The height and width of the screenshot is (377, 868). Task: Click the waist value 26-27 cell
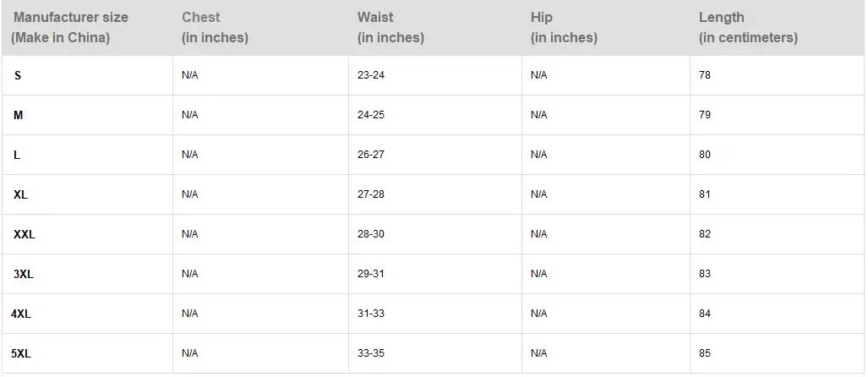435,155
